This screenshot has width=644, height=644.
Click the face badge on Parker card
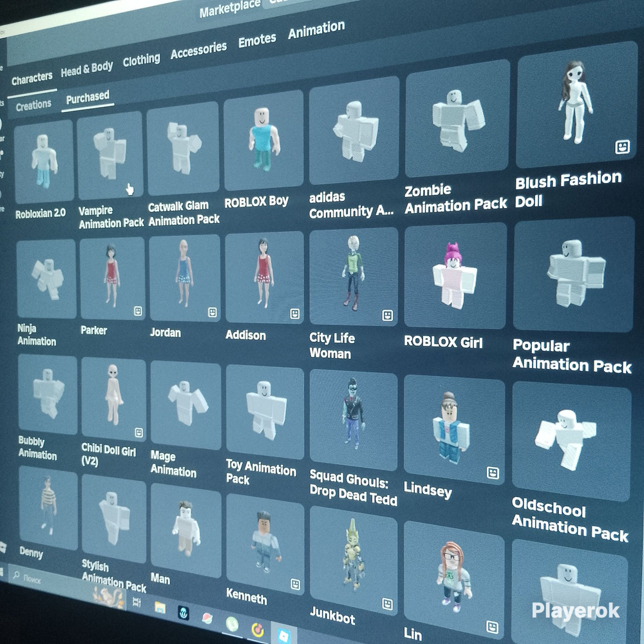click(138, 311)
